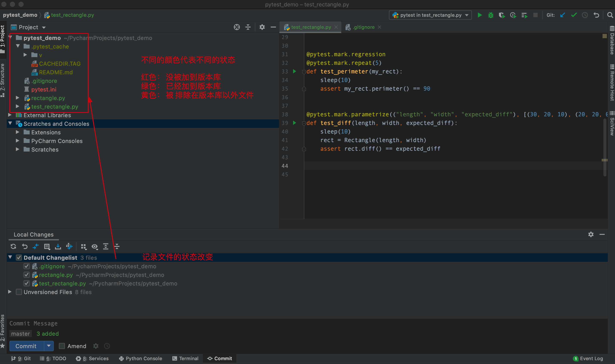Commit with the green Git checkmark icon
This screenshot has width=615, height=364.
[x=574, y=15]
